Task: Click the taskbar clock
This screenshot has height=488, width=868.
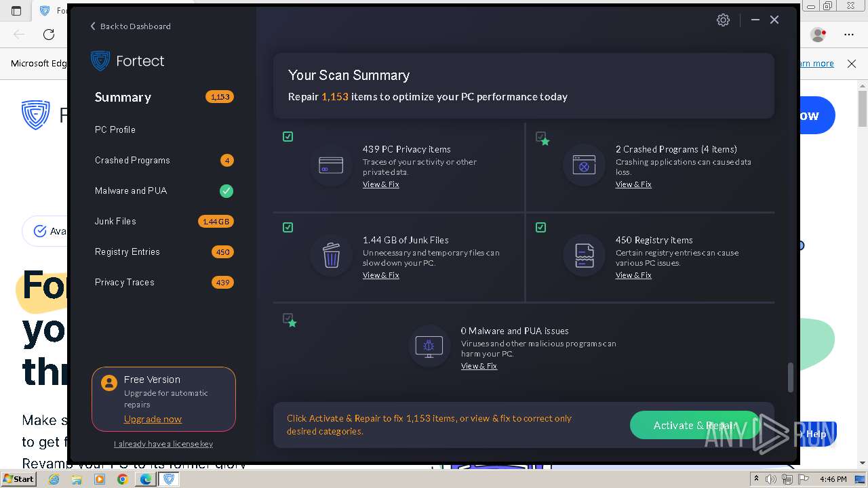Action: click(x=833, y=479)
